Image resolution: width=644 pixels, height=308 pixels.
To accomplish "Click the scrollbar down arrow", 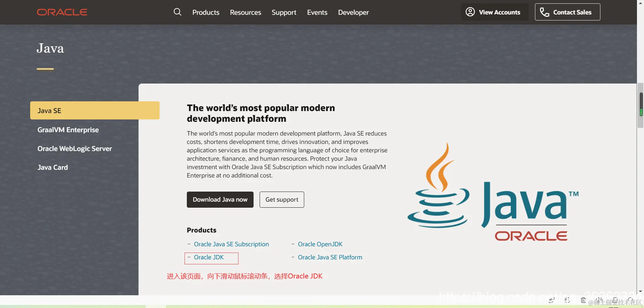I will point(641,292).
